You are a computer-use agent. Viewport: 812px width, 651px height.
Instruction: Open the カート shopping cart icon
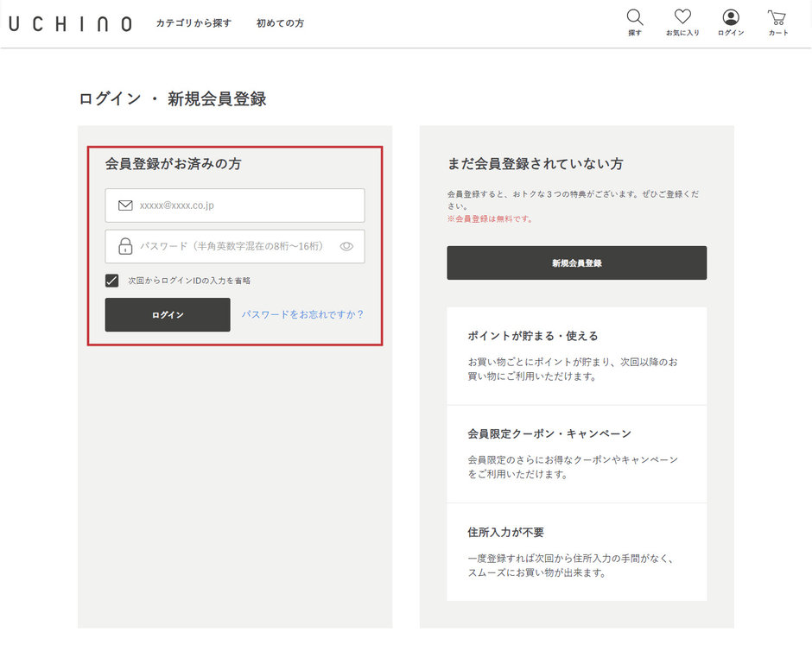pyautogui.click(x=777, y=16)
